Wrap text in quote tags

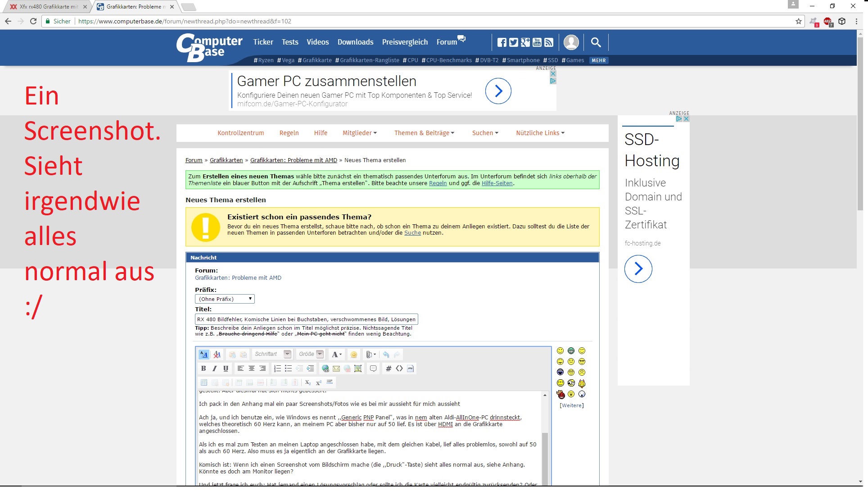[x=373, y=368]
